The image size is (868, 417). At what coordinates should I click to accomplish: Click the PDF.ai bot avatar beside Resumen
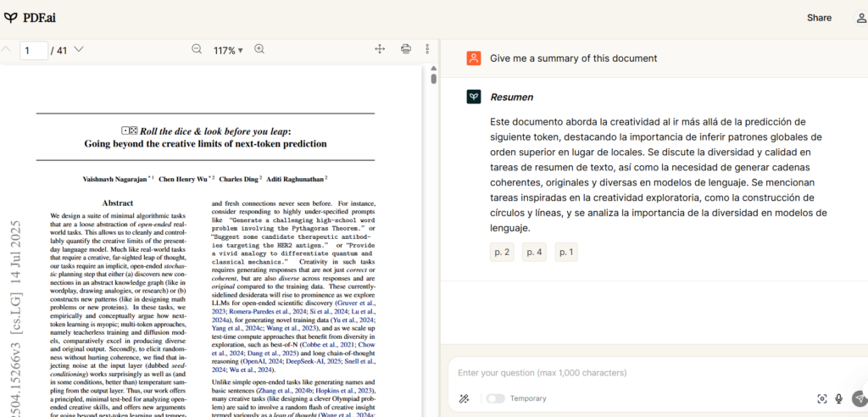coord(473,97)
